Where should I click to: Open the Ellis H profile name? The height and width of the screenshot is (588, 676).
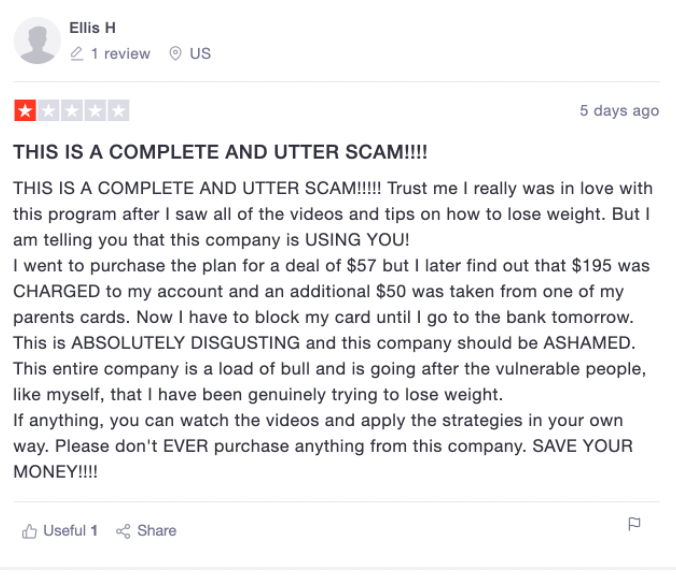click(x=92, y=28)
